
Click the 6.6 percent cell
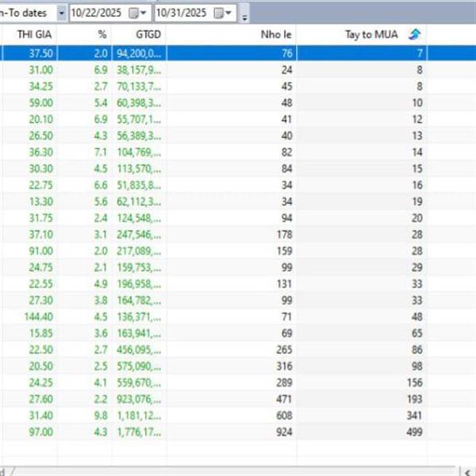coord(101,185)
